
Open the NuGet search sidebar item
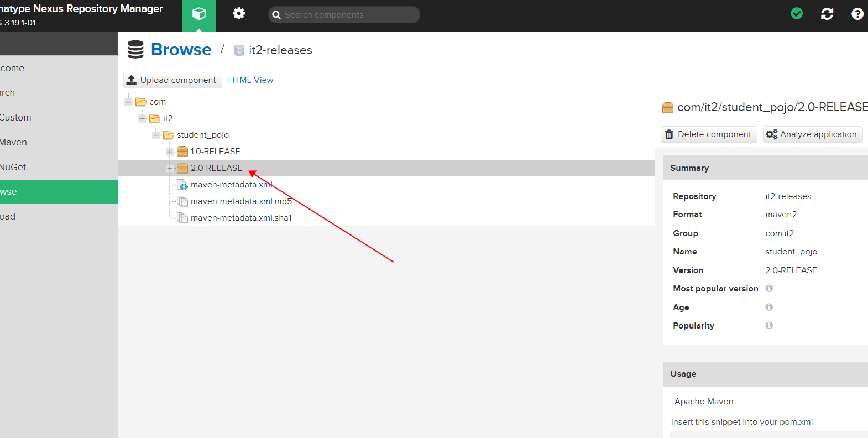coord(59,167)
